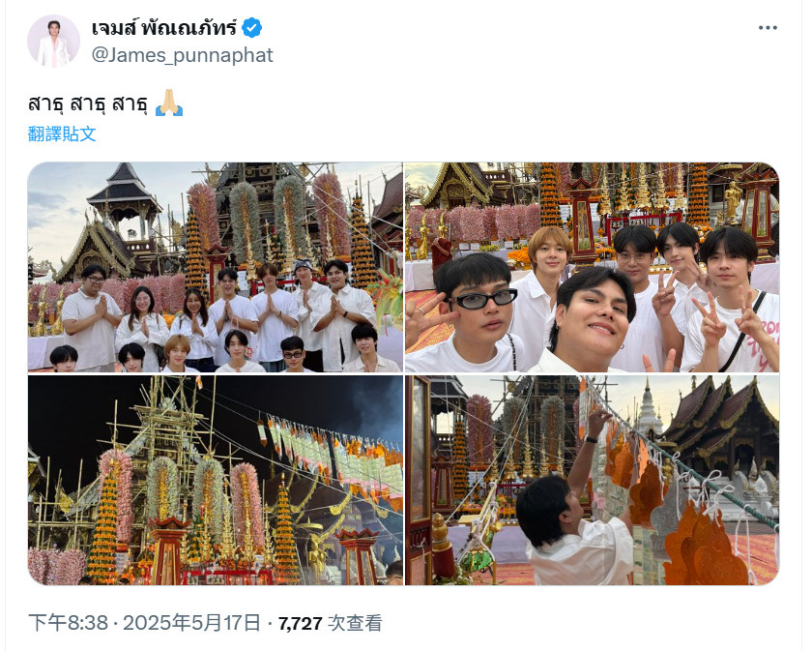
Task: Click the date 2025年5月17日
Action: point(191,623)
